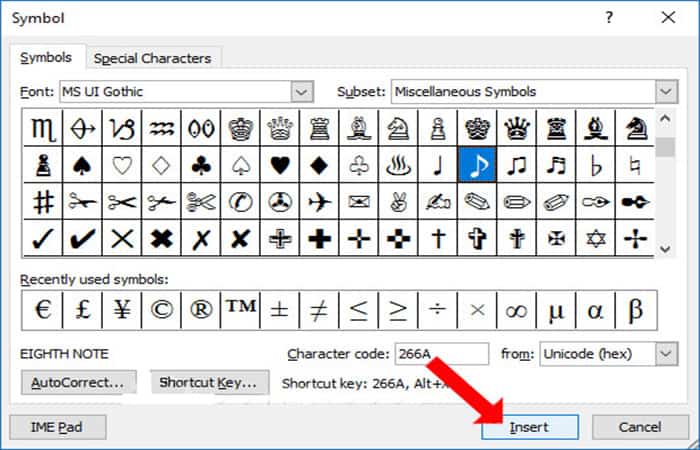The image size is (700, 450).
Task: Select the Capricorn zodiac symbol
Action: coord(122,128)
